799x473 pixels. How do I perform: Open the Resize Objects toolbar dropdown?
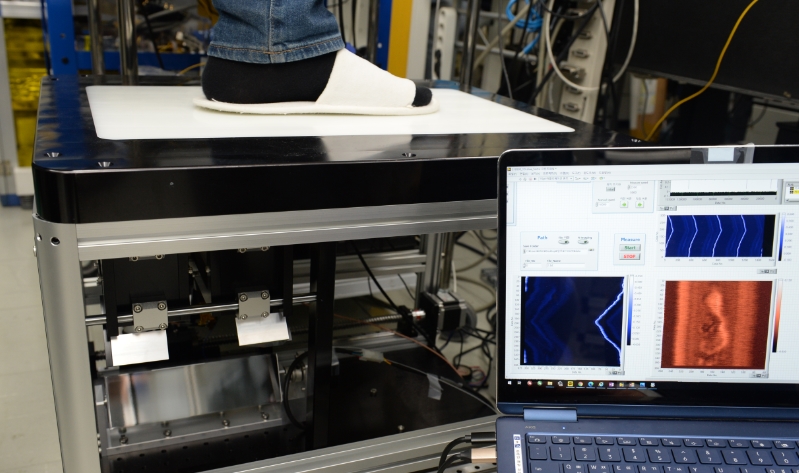click(593, 178)
